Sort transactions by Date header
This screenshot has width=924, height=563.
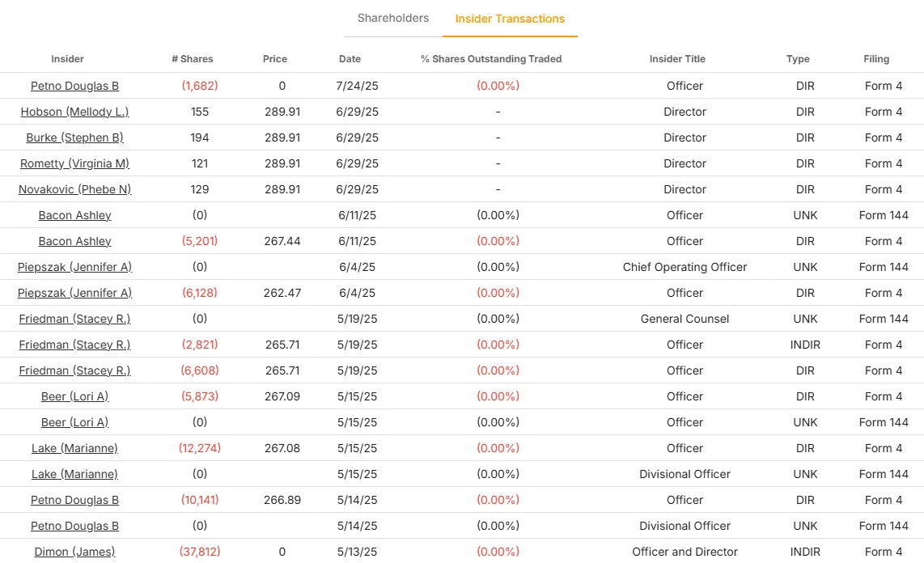pyautogui.click(x=350, y=59)
